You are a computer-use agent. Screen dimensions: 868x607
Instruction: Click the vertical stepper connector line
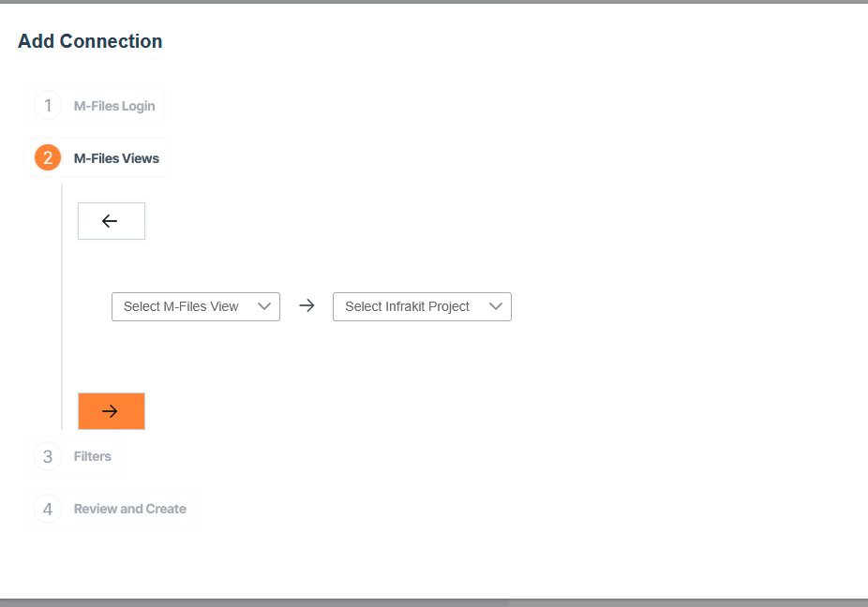[x=62, y=309]
